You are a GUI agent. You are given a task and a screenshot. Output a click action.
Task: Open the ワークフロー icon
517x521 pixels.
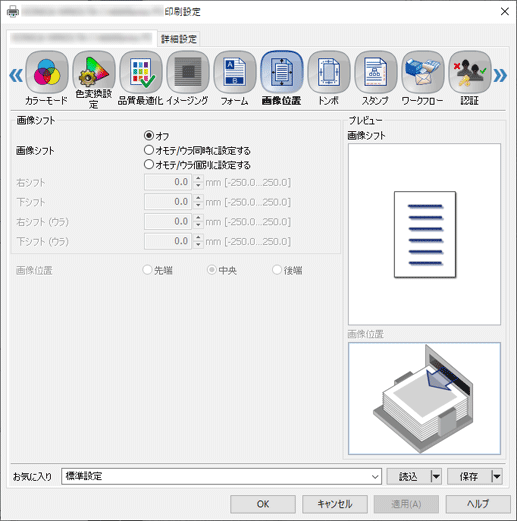tap(423, 72)
